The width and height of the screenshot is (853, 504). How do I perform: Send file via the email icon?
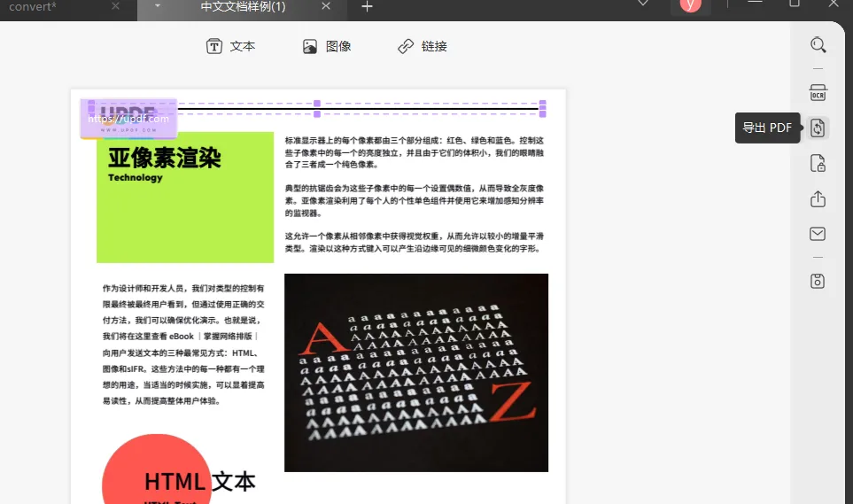pos(818,234)
